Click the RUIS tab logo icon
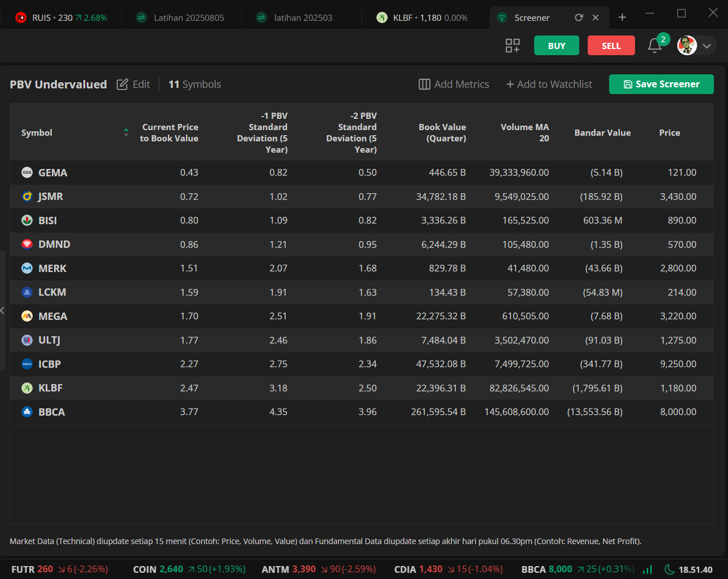This screenshot has width=728, height=579. 21,17
